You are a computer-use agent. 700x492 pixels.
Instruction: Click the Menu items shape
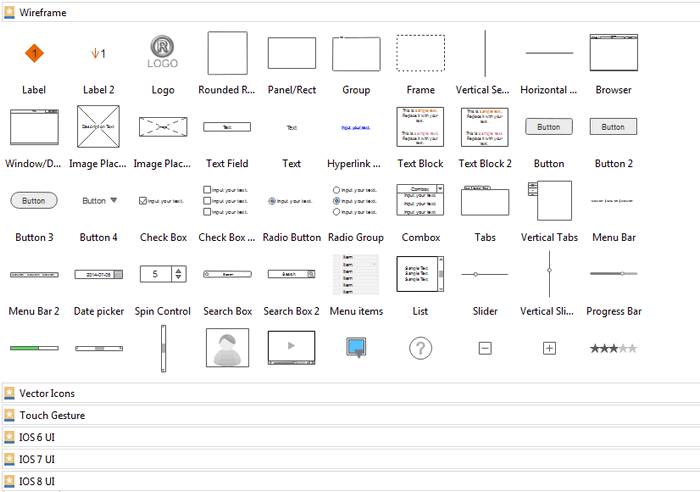356,274
